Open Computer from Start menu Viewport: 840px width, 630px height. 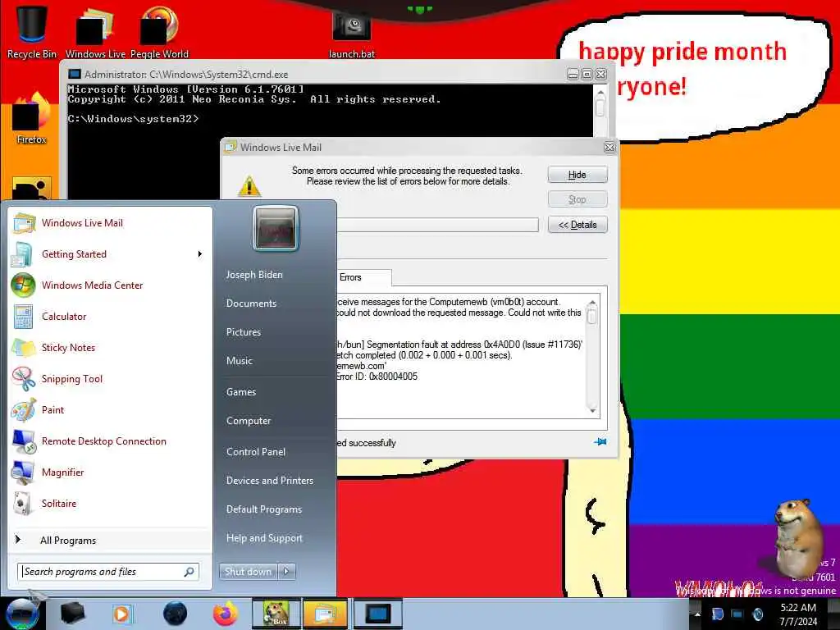click(249, 421)
